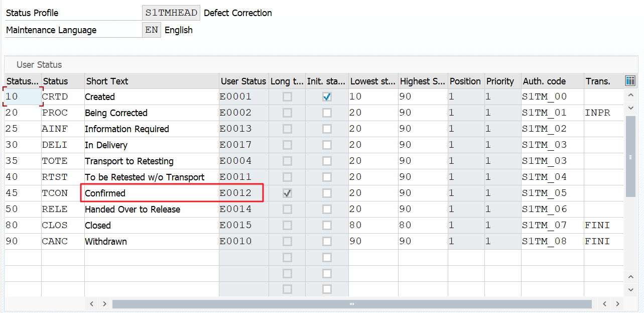Viewport: 644px width, 313px height.
Task: Click the rightmost scroll-right arrow of the horizontal scrollbar
Action: click(x=617, y=304)
